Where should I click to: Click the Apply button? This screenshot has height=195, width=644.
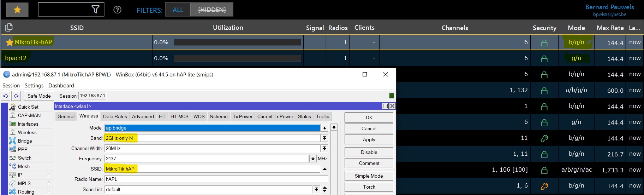369,139
